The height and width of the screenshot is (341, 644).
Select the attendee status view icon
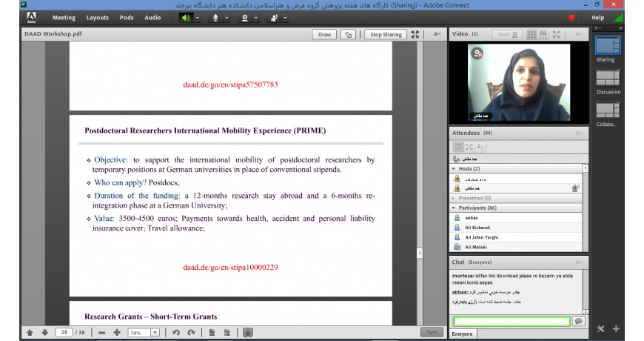[480, 147]
